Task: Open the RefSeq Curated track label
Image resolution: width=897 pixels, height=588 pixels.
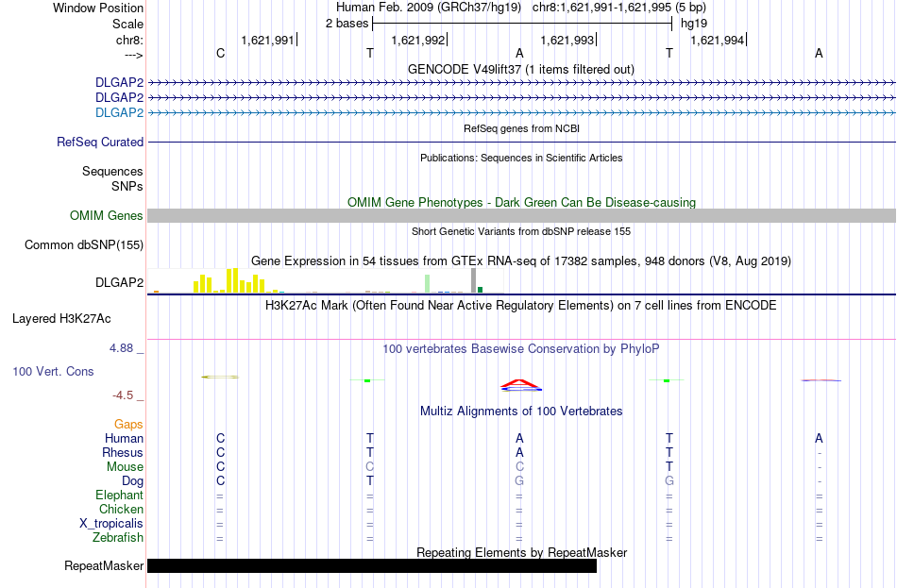Action: coord(99,142)
